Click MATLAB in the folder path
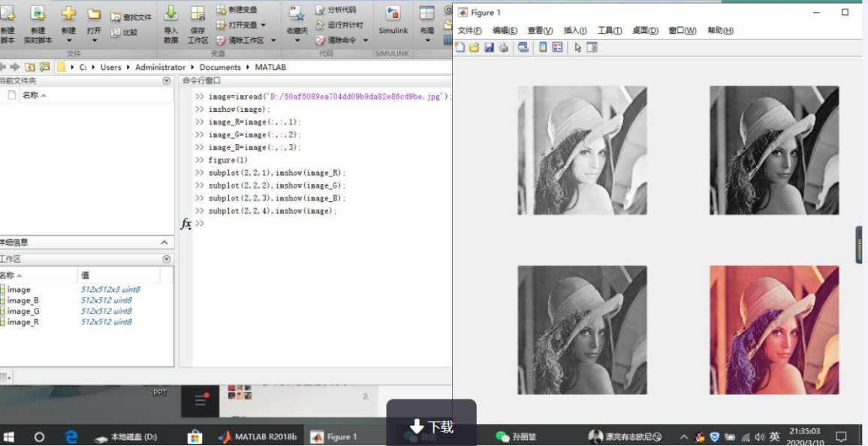 [271, 67]
